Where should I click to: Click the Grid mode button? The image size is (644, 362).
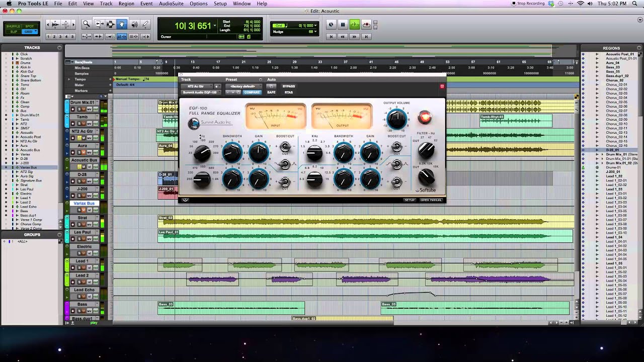coord(29,32)
